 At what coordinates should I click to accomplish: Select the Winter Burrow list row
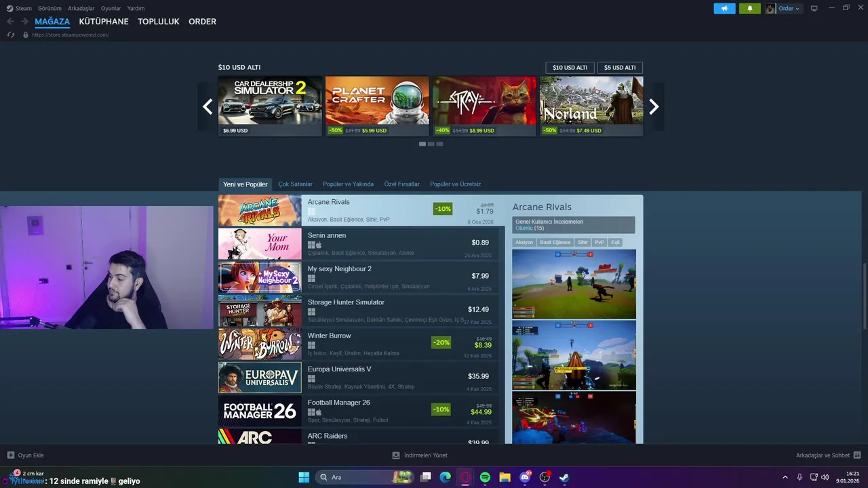coord(359,344)
